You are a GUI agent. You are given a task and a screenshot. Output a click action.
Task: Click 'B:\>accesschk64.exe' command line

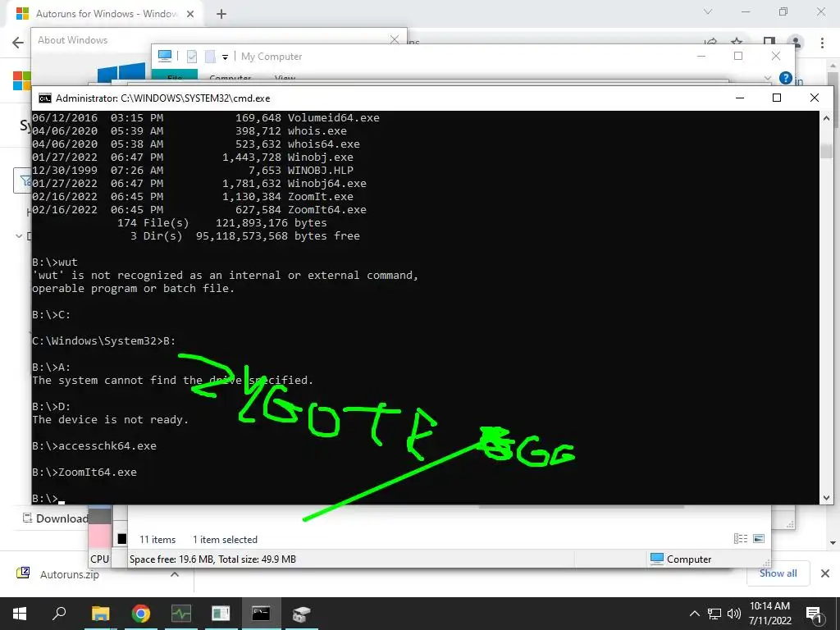(94, 445)
